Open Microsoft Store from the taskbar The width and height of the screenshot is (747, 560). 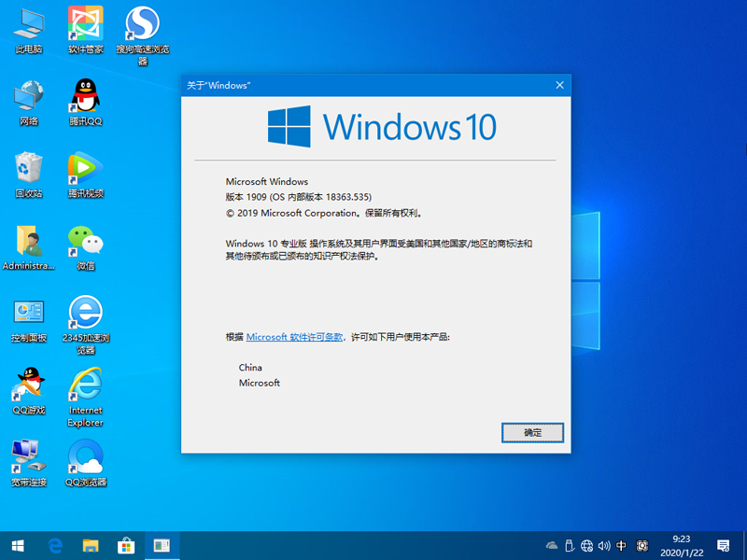125,545
